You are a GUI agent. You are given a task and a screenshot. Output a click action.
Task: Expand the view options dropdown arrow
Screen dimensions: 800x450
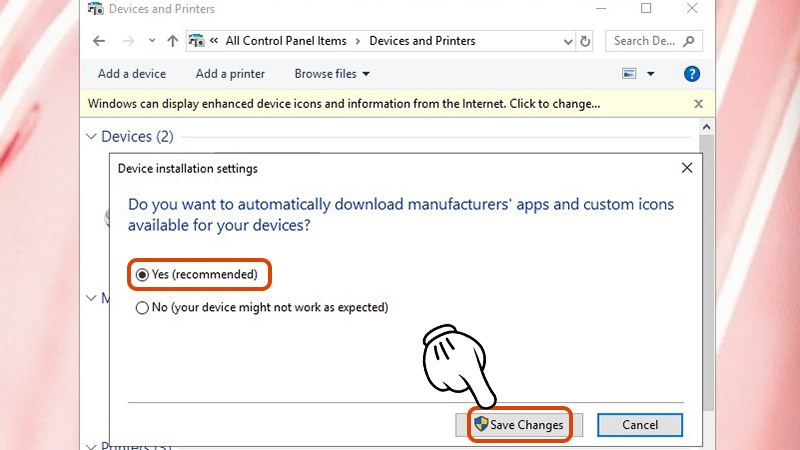click(651, 74)
